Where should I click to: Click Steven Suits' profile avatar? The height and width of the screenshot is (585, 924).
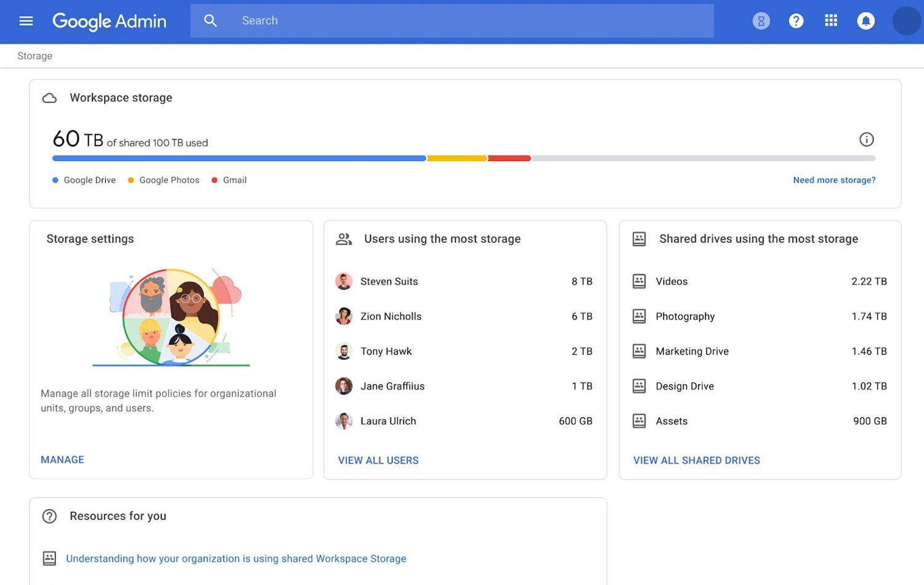[x=344, y=281]
